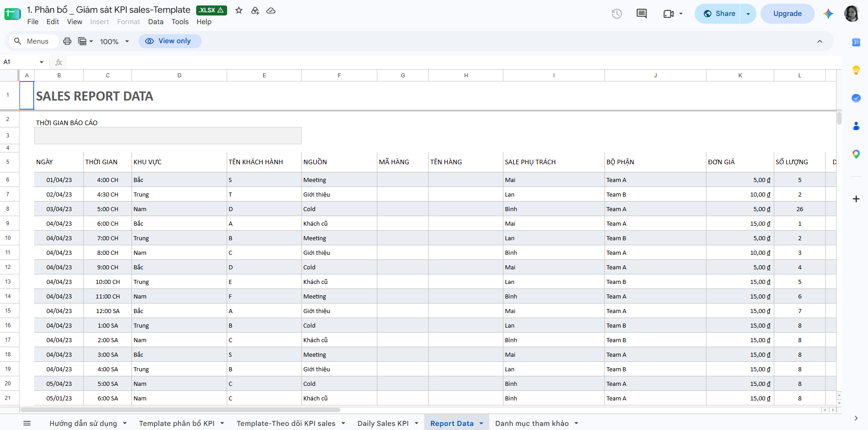Expand video meeting options arrow
Viewport: 868px width, 430px height.
(x=681, y=14)
